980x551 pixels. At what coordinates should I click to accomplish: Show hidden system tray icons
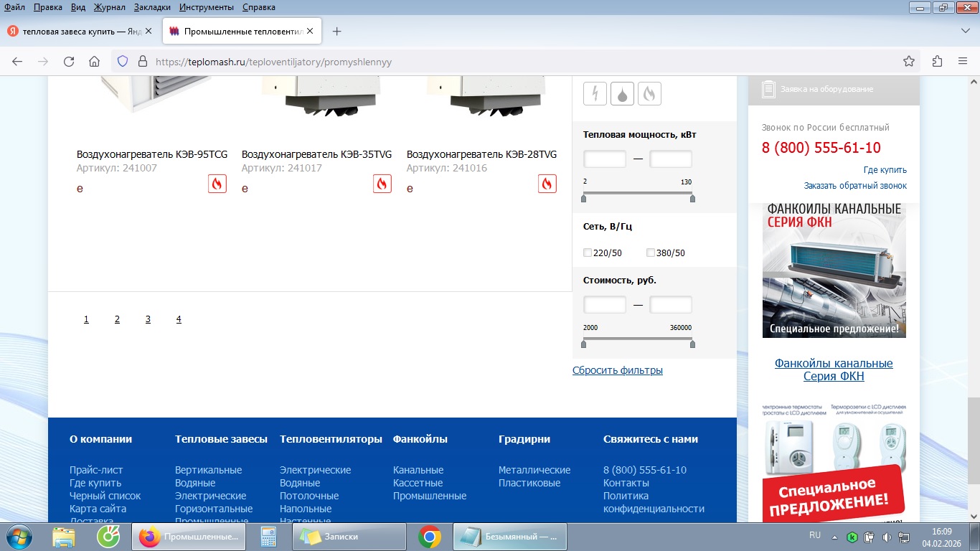(834, 536)
